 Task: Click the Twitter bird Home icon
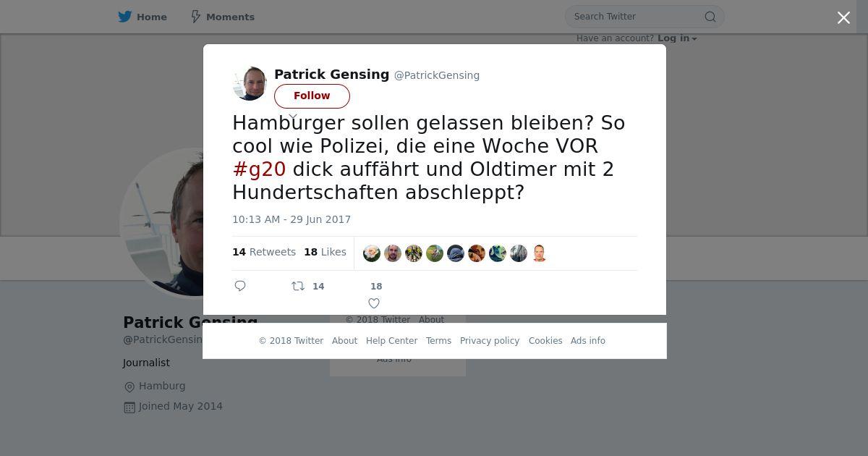[x=125, y=17]
